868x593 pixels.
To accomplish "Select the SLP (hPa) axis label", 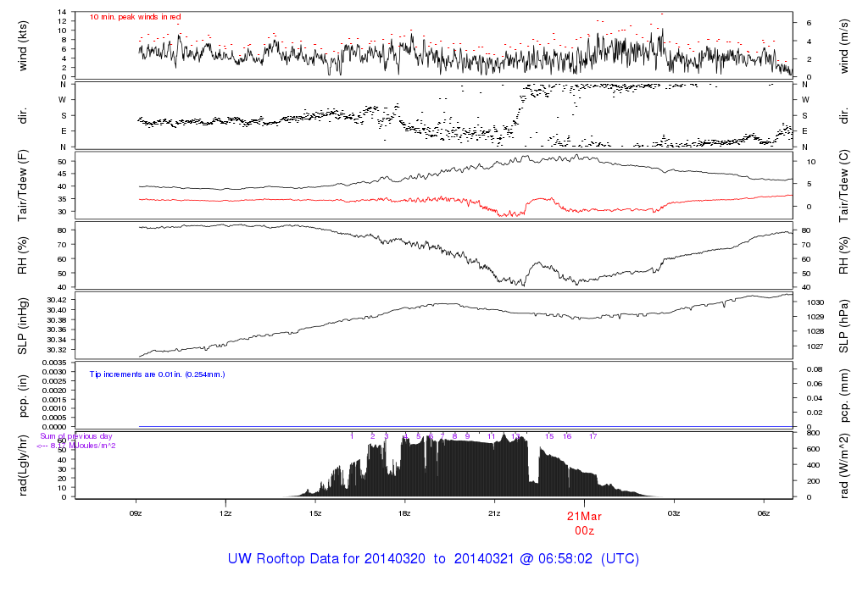I will [843, 326].
